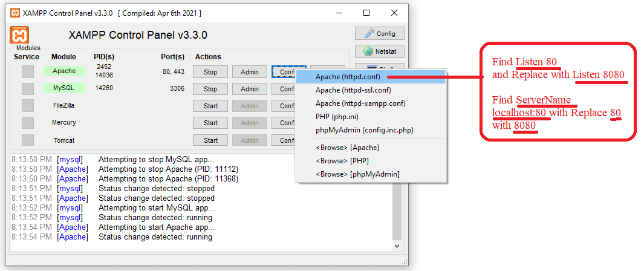Open MySQL Admin page
The width and height of the screenshot is (644, 271).
pyautogui.click(x=250, y=89)
